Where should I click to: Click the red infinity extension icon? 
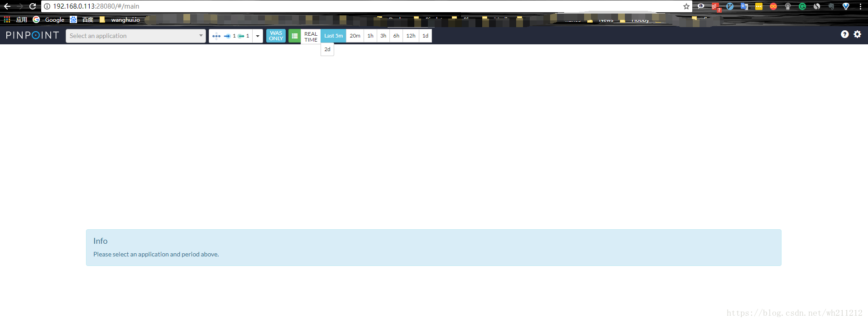click(x=773, y=6)
